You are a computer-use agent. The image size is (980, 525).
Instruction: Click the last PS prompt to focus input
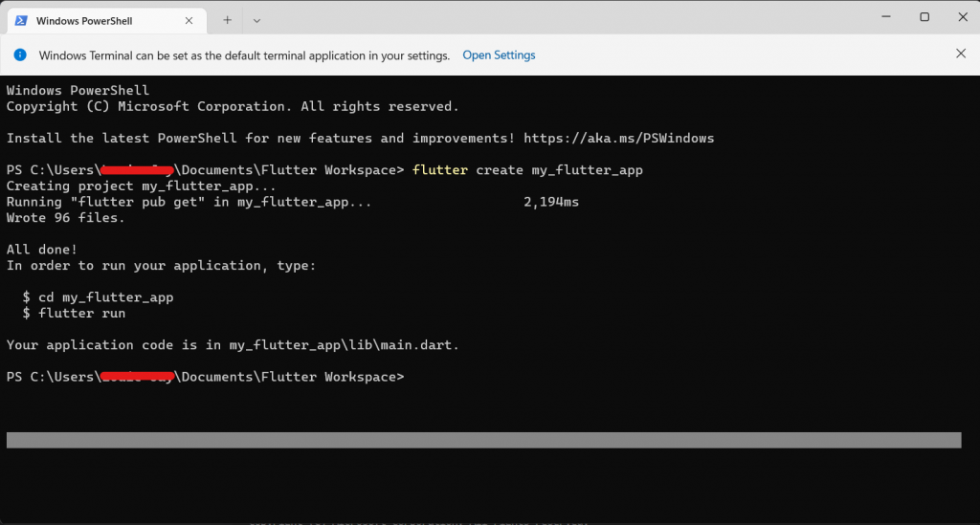205,377
